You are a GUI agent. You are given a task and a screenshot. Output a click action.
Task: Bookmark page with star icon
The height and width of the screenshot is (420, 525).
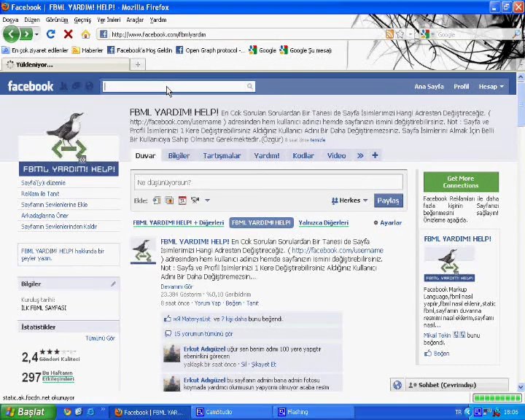(400, 34)
